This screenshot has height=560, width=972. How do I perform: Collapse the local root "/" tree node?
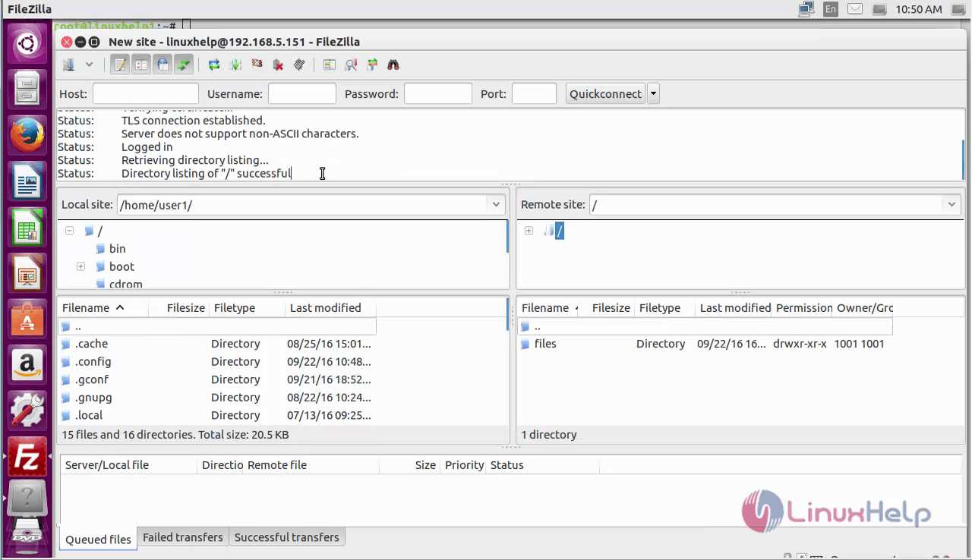(x=69, y=231)
